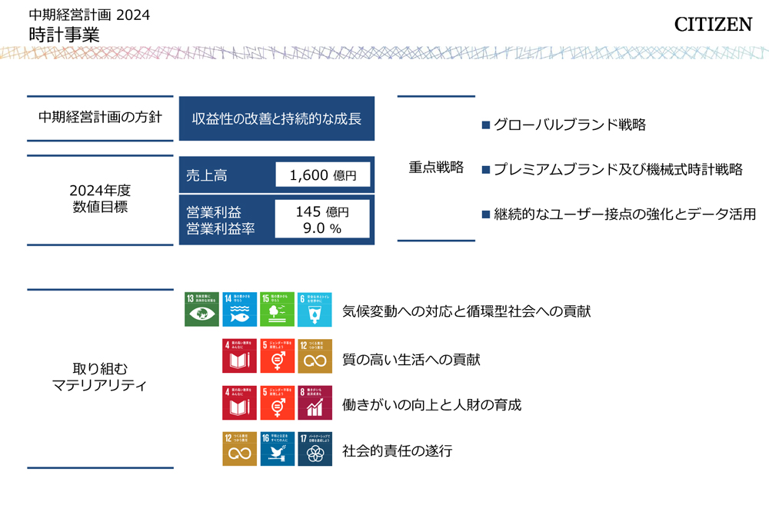Click the グローバルブランド戦略 bullet text
The width and height of the screenshot is (769, 532).
(x=570, y=125)
